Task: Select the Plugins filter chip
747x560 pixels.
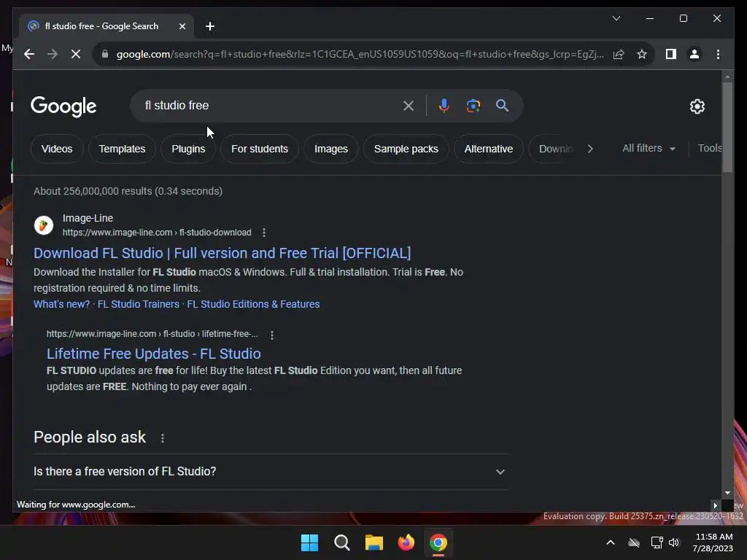Action: pyautogui.click(x=188, y=149)
